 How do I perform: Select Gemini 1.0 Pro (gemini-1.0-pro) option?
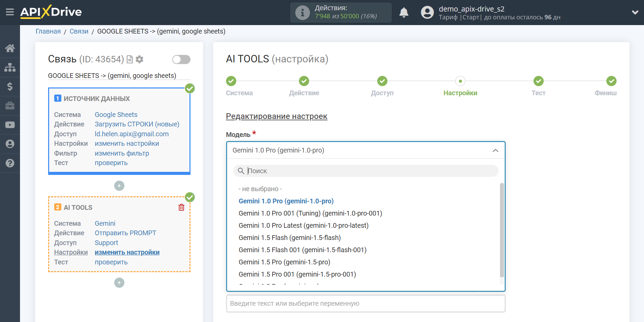[286, 201]
